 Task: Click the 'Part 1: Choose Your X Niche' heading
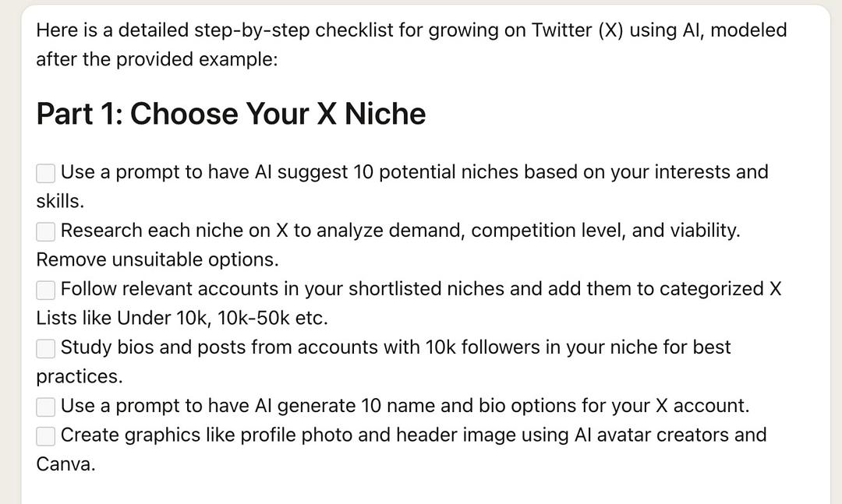pyautogui.click(x=231, y=114)
